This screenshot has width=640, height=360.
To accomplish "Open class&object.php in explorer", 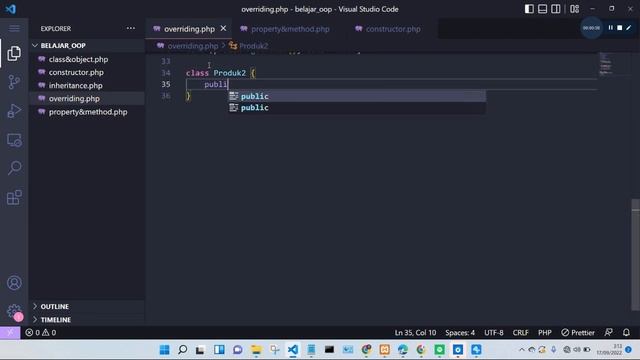I will coord(87,59).
